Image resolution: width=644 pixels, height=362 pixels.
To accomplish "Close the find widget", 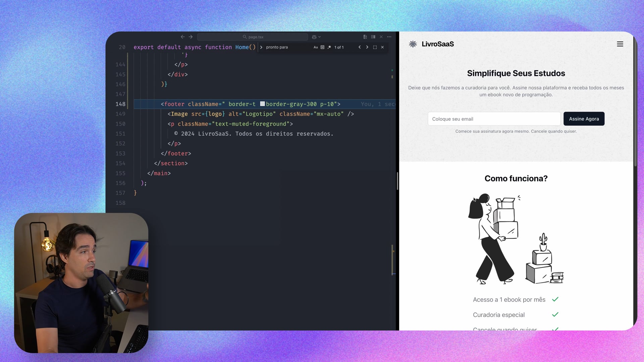I will 382,47.
